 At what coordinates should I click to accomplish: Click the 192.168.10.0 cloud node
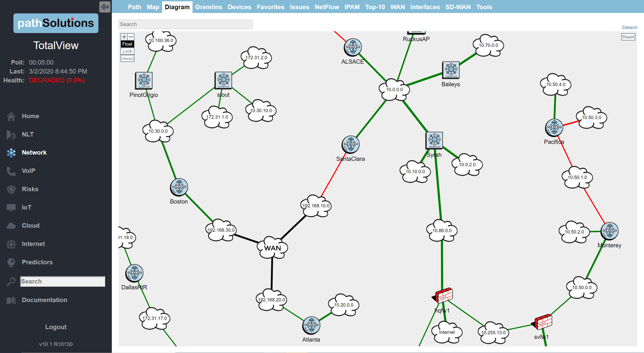click(x=316, y=206)
